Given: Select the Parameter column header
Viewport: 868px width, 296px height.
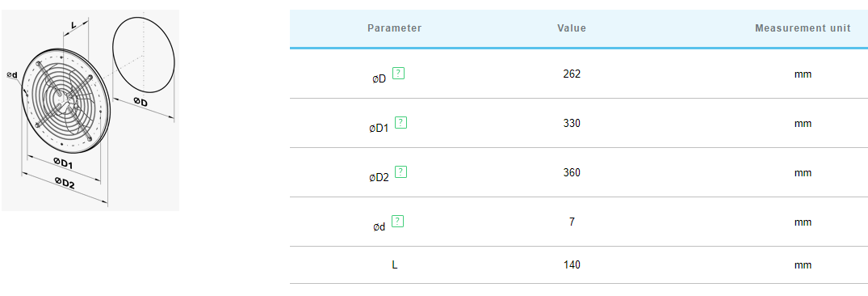Looking at the screenshot, I should (395, 28).
